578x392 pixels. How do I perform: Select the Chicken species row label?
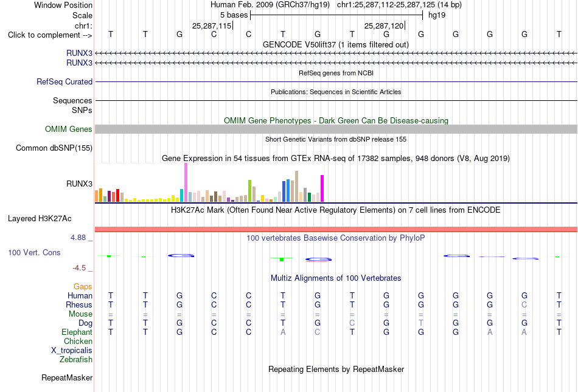point(78,341)
